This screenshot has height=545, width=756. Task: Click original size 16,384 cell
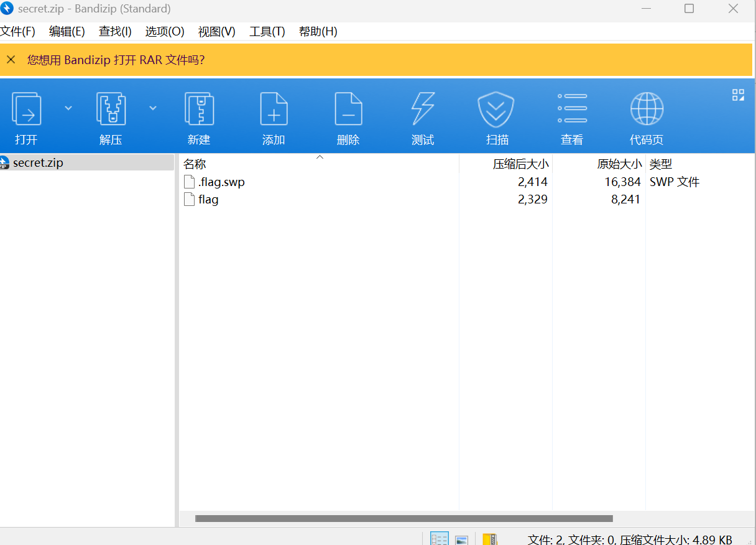[x=622, y=182]
